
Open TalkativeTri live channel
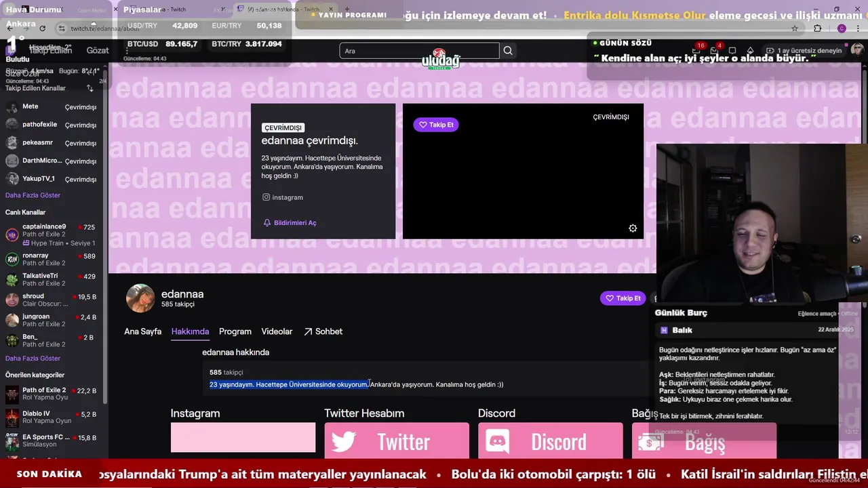(x=53, y=279)
